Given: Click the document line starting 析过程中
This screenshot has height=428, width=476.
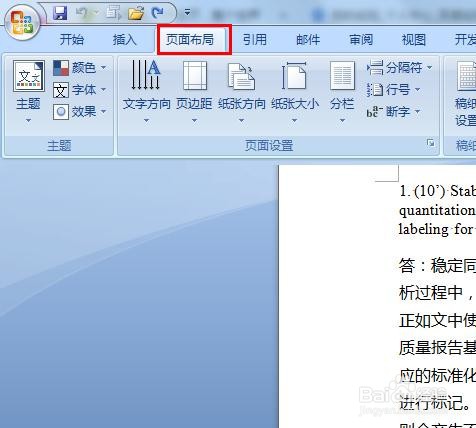Looking at the screenshot, I should 437,293.
